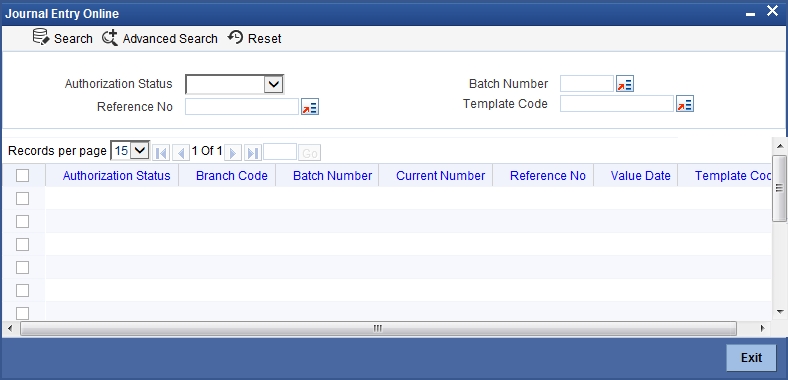Click the Search database icon
The image size is (788, 380).
click(x=41, y=37)
